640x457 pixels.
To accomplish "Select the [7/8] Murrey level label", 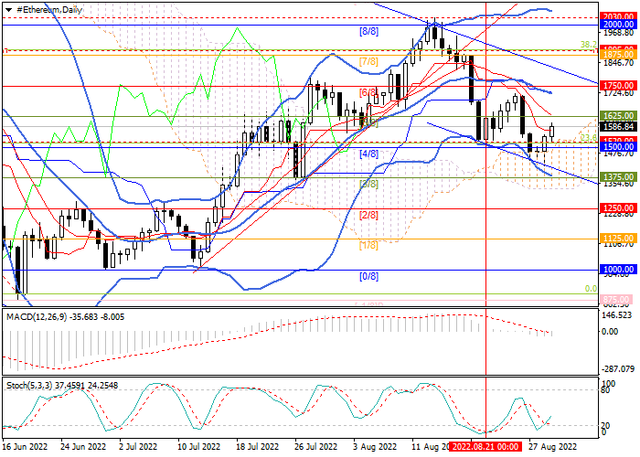I will click(x=368, y=61).
